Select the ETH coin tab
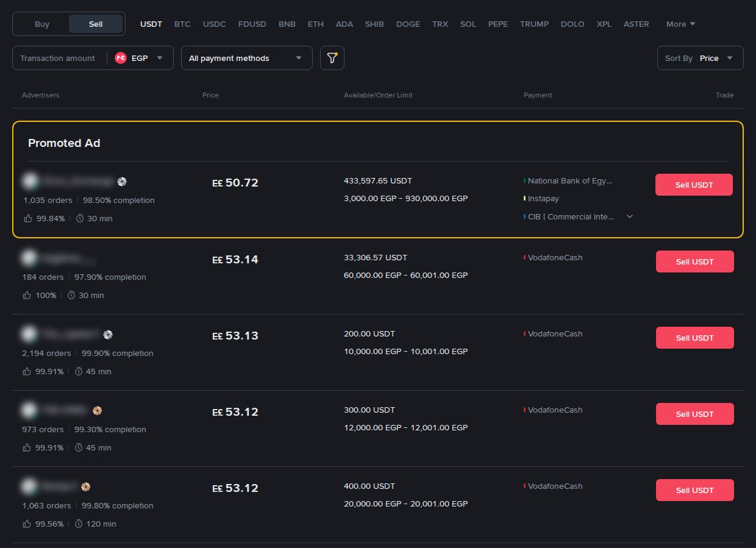 316,24
